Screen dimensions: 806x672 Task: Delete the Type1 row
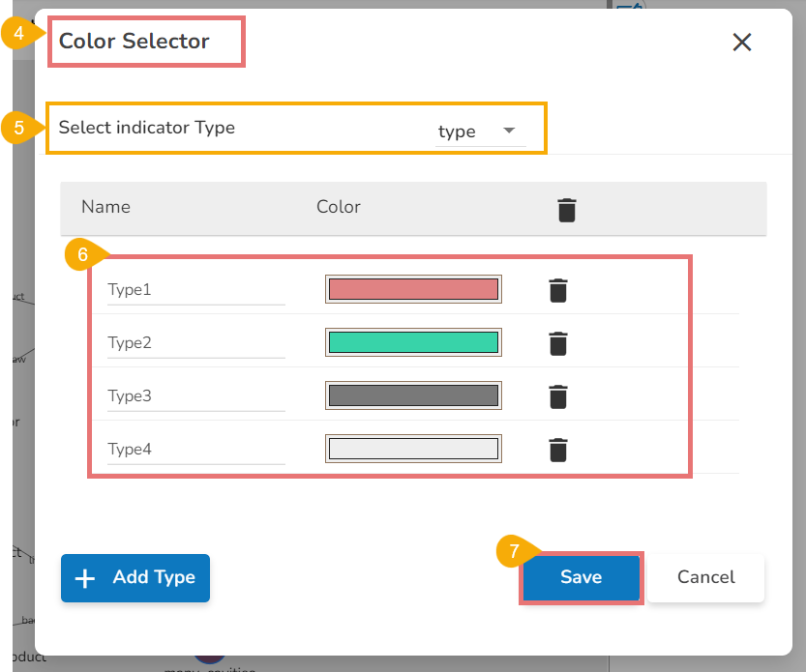tap(558, 290)
